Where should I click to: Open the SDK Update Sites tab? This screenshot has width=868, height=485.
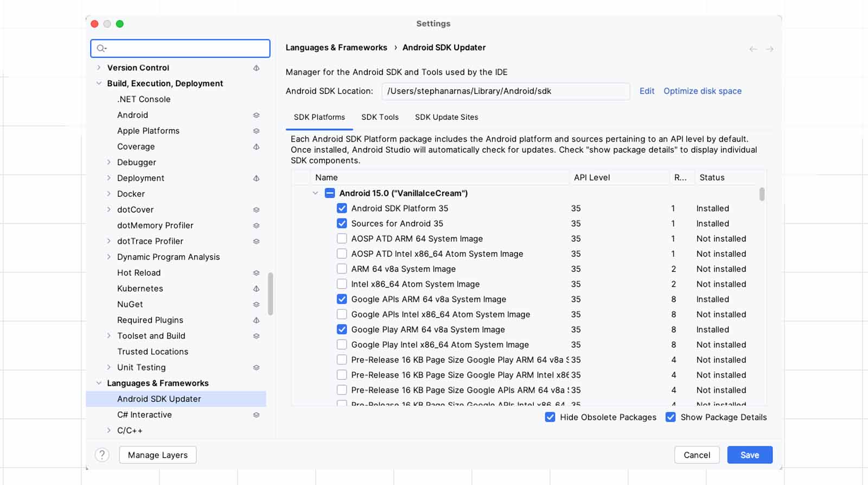coord(446,117)
